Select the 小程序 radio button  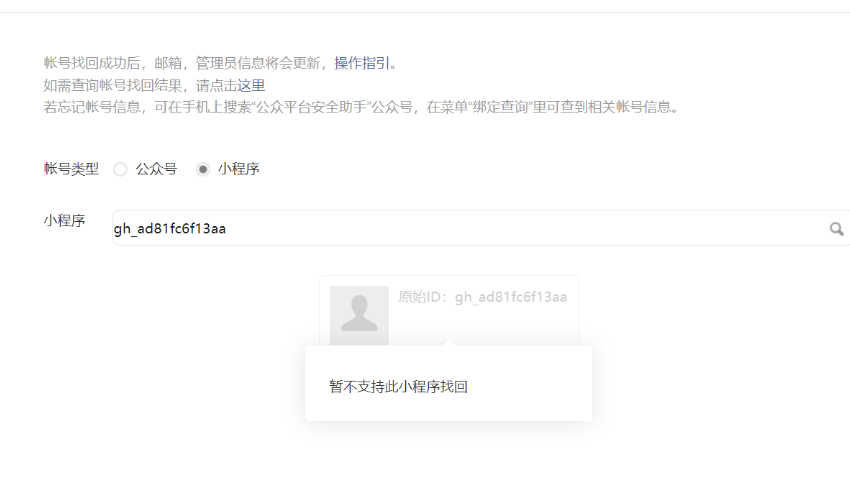203,169
